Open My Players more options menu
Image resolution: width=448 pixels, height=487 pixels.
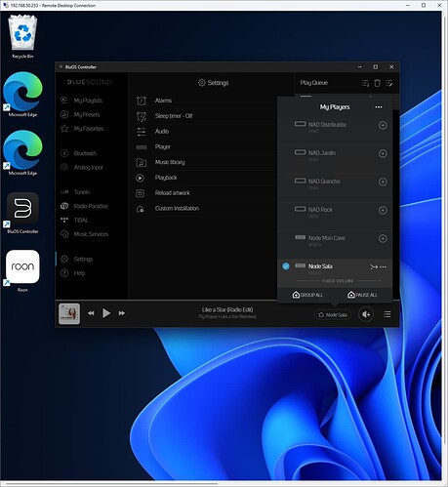pyautogui.click(x=379, y=107)
